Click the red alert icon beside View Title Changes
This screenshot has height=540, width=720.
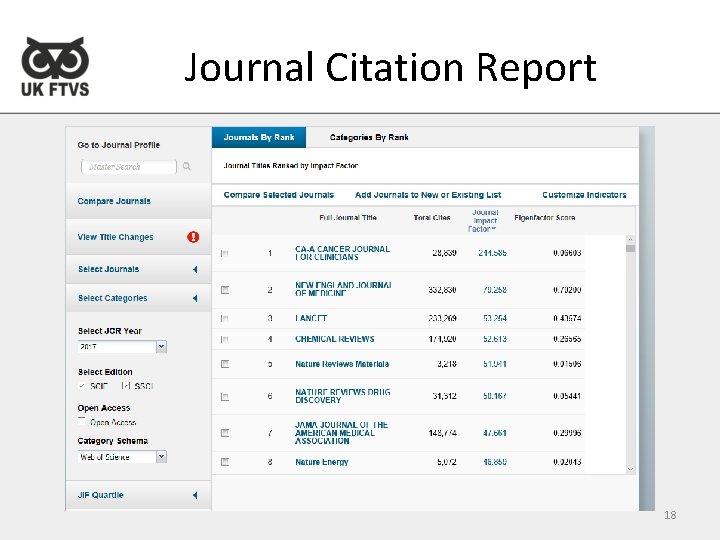[193, 237]
